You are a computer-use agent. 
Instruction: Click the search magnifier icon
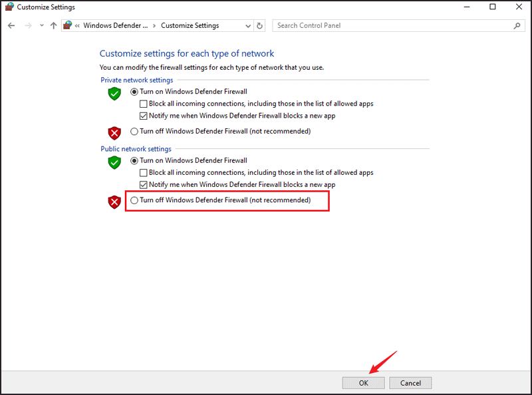point(517,25)
